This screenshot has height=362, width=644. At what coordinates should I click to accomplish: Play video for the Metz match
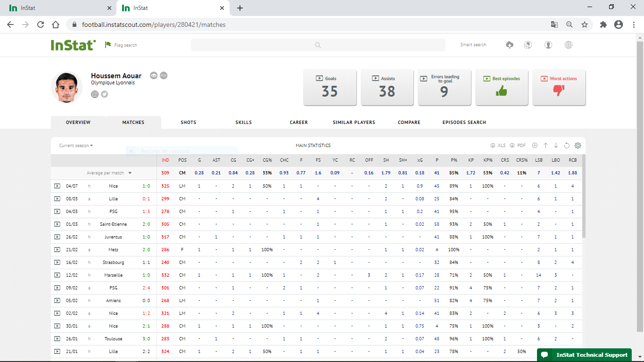57,250
